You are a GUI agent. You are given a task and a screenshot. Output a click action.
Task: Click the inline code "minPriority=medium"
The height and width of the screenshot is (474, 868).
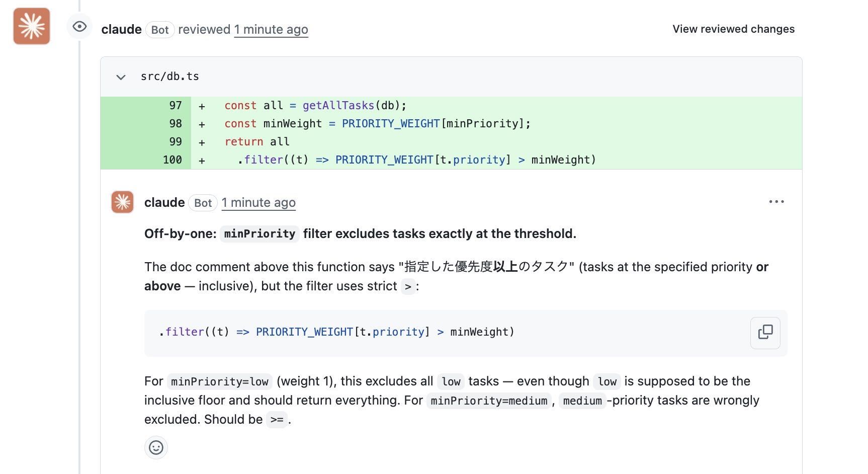click(489, 401)
